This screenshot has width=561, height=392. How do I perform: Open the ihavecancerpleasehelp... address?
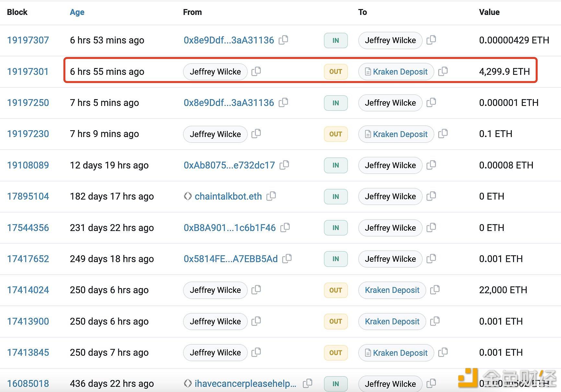click(x=246, y=384)
